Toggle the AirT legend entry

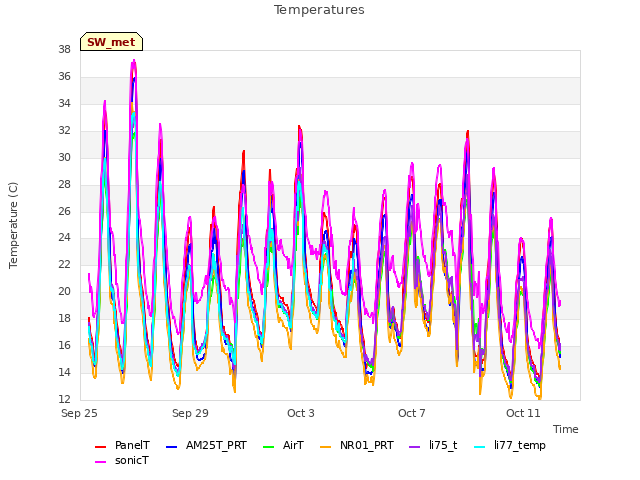pos(284,445)
